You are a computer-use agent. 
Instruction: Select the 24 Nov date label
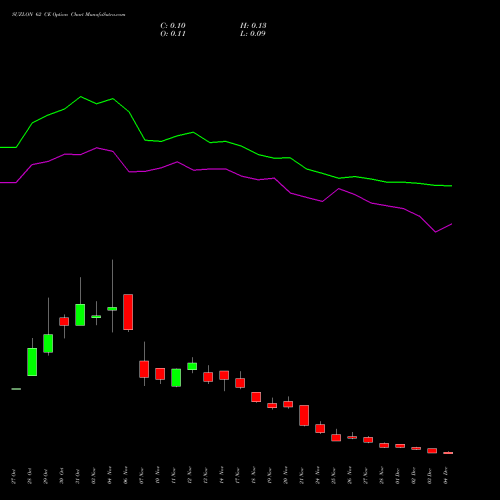tap(318, 476)
